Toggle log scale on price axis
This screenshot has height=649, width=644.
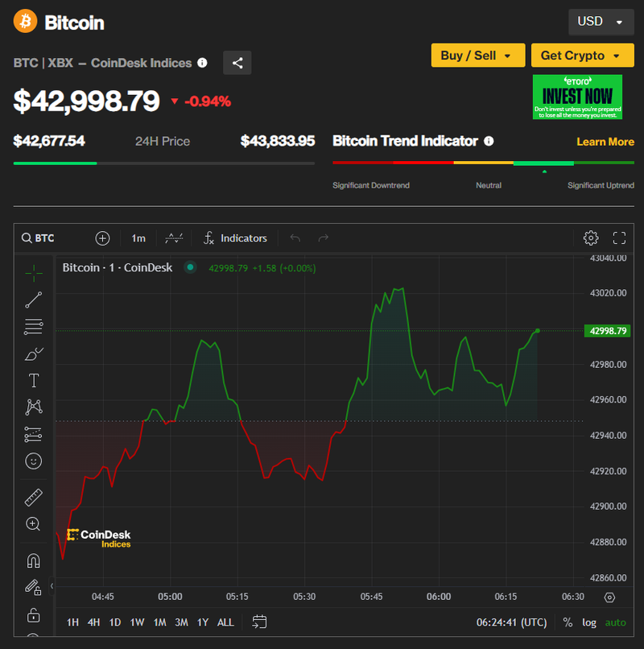click(x=590, y=622)
